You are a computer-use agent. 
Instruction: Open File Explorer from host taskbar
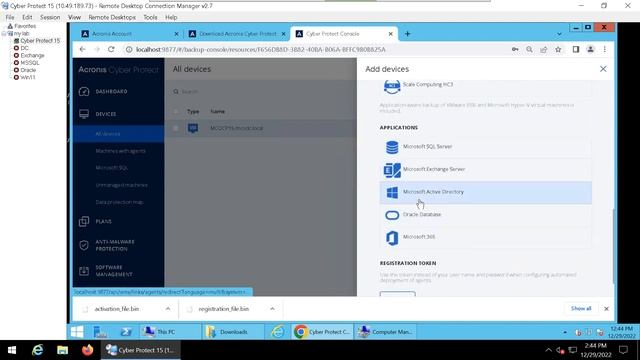[x=62, y=350]
